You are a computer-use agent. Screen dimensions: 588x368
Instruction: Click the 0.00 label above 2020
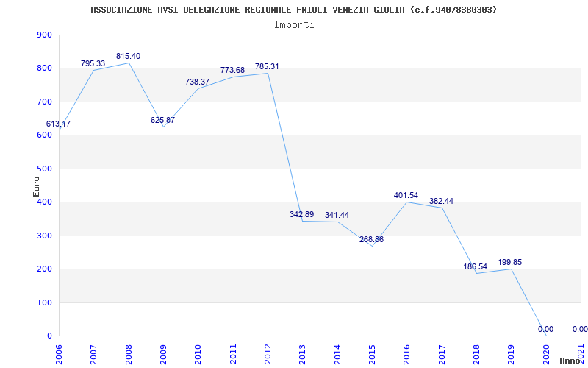pyautogui.click(x=545, y=329)
